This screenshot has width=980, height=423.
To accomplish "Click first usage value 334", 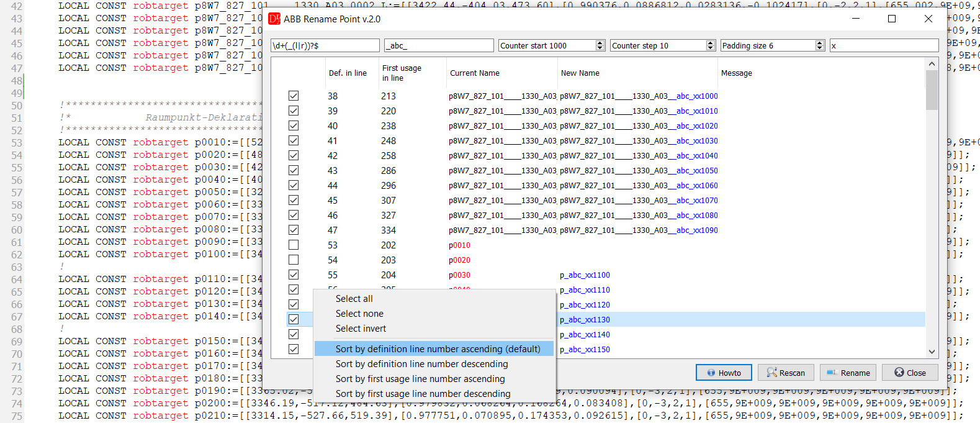I will click(389, 230).
